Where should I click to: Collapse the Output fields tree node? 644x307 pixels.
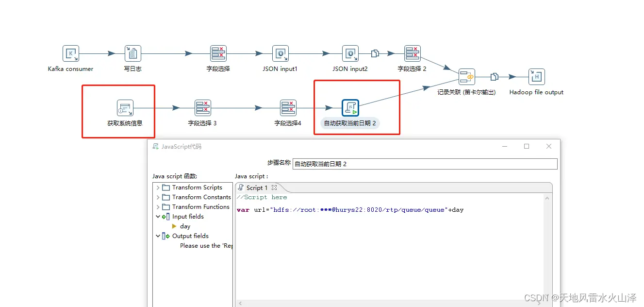coord(158,236)
